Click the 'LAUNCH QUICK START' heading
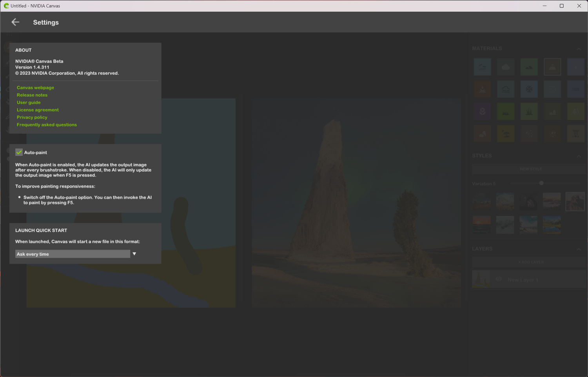The width and height of the screenshot is (588, 377). pyautogui.click(x=41, y=230)
